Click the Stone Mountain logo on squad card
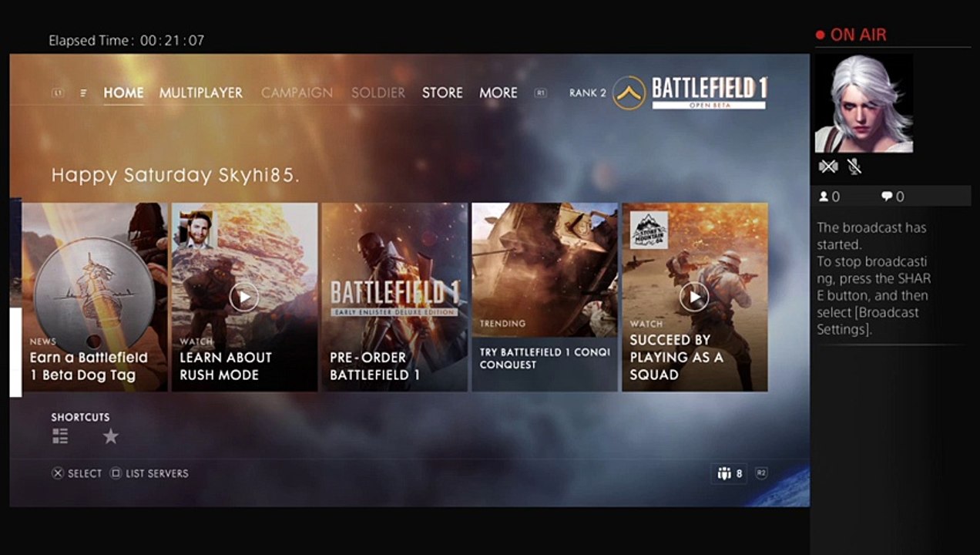The width and height of the screenshot is (980, 555). pyautogui.click(x=649, y=230)
